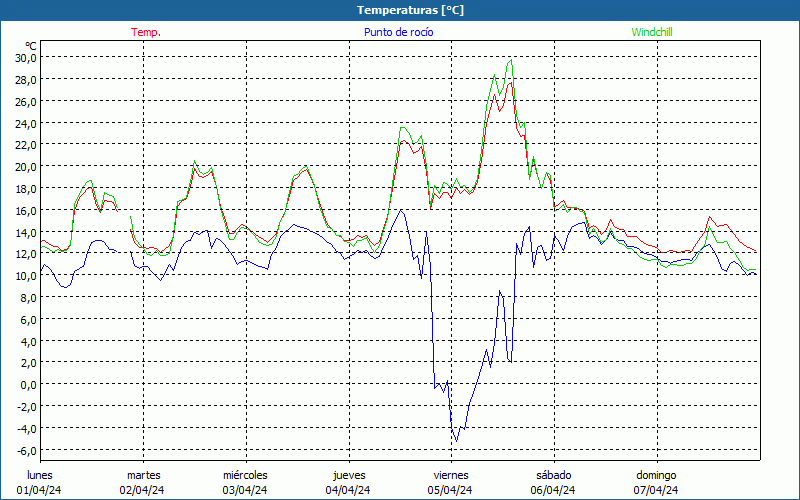
Task: Click the 20,0 axis value
Action: pyautogui.click(x=26, y=167)
